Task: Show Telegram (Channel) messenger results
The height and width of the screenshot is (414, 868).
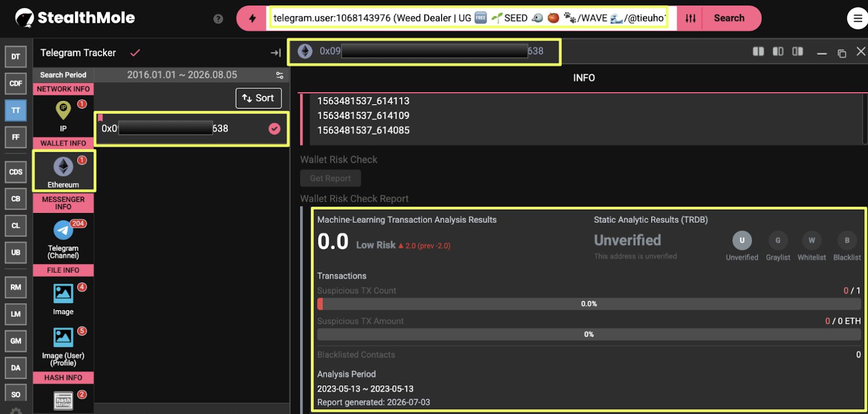Action: coord(63,239)
